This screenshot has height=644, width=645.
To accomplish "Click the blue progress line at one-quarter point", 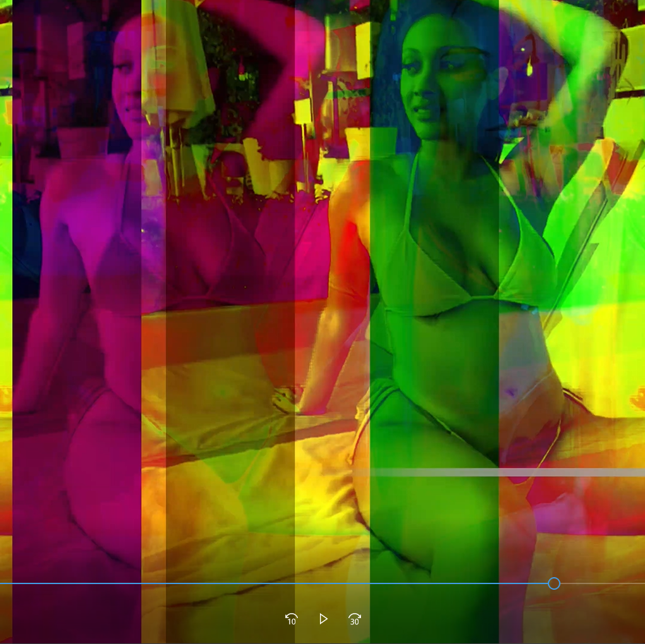I will (161, 583).
